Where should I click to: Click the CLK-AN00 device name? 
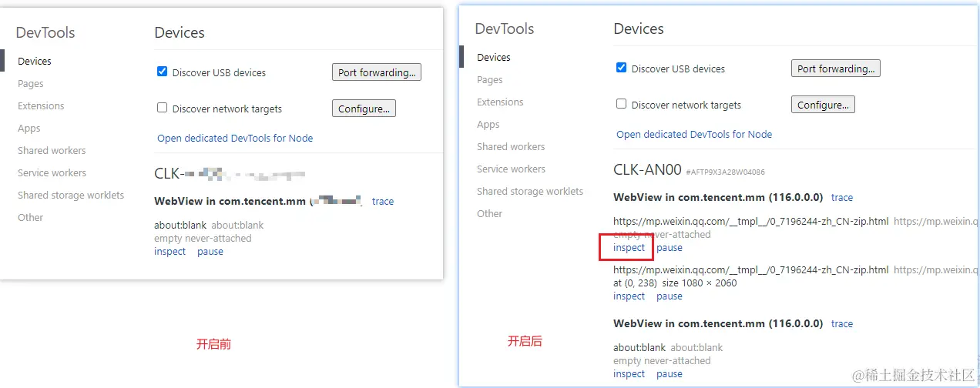pos(647,170)
